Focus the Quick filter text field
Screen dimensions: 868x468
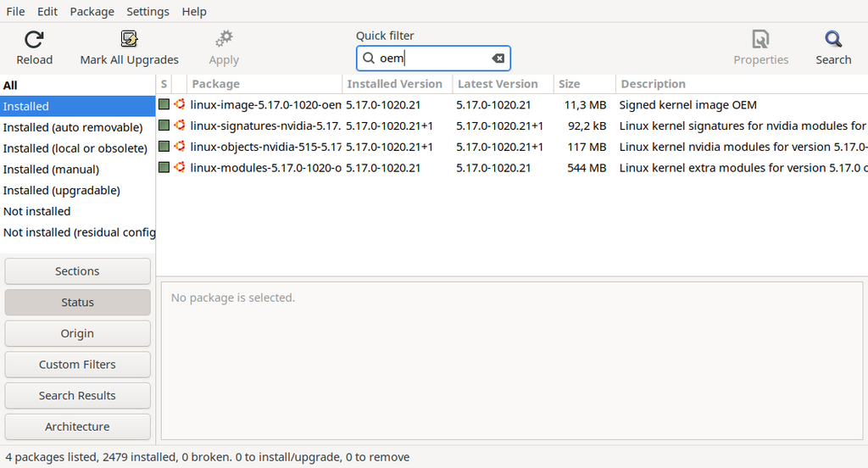432,58
